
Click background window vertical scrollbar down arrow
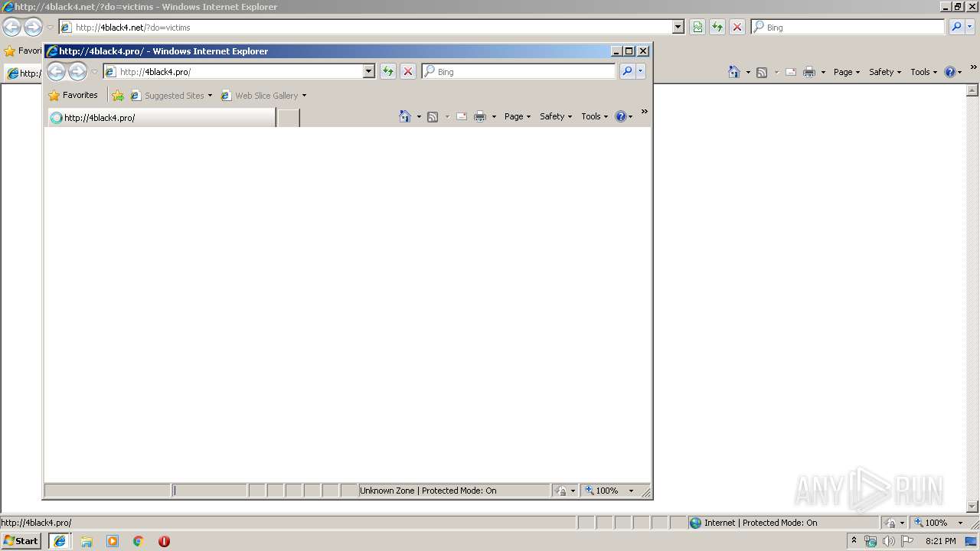point(973,506)
